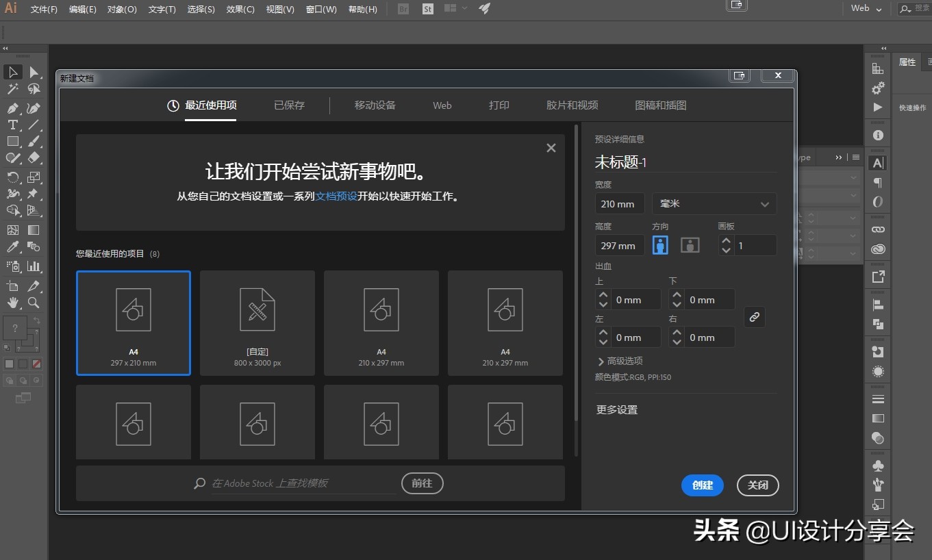Screen dimensions: 932x560
Task: Select the Eraser tool
Action: 33,157
